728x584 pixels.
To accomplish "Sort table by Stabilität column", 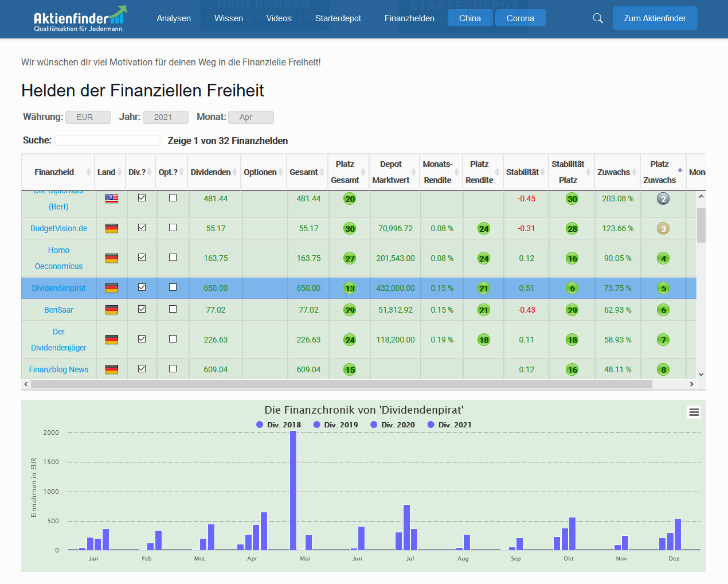I will coord(526,172).
